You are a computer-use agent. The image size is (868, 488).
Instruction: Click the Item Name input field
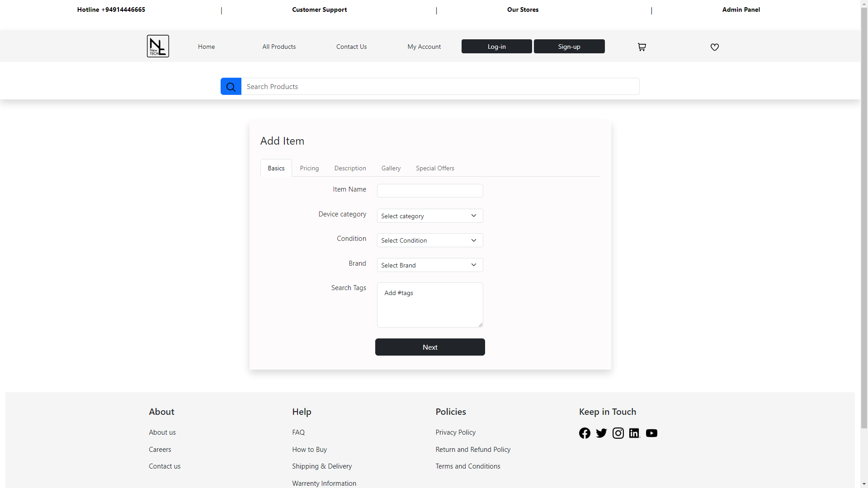coord(429,191)
